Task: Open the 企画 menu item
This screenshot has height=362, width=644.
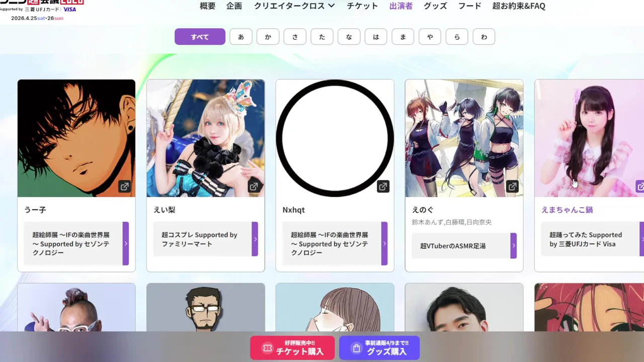Action: [x=234, y=6]
